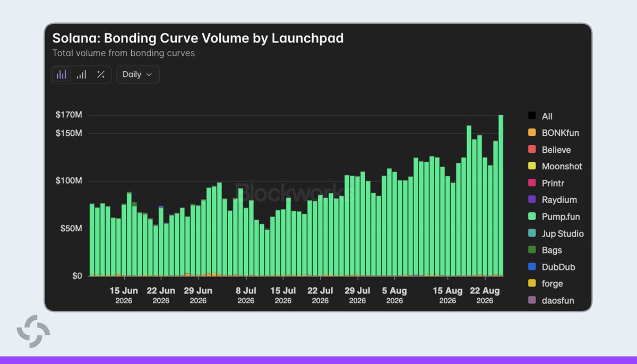The image size is (637, 364).
Task: Toggle Believe series in legend
Action: (549, 150)
